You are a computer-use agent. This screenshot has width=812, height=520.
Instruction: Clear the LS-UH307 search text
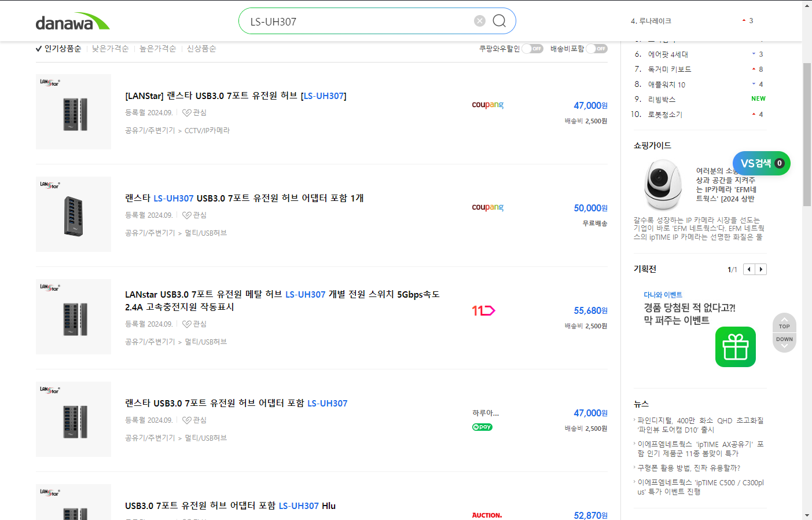(x=480, y=21)
